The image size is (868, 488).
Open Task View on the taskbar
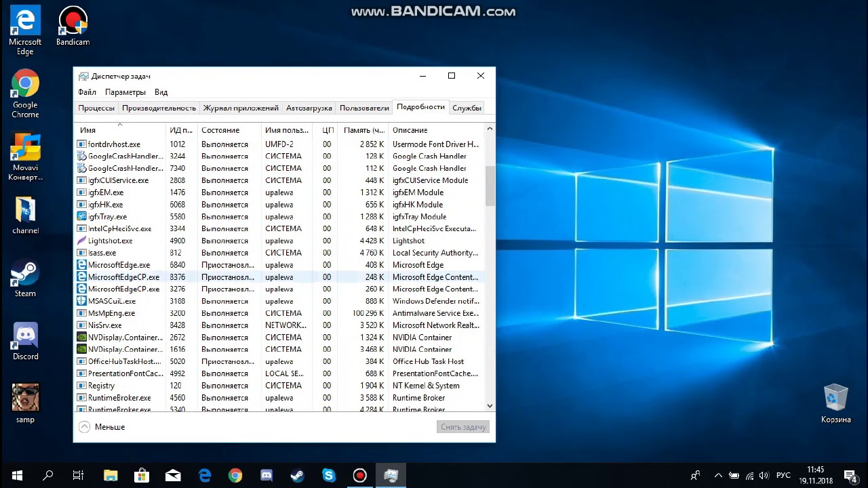coord(79,476)
